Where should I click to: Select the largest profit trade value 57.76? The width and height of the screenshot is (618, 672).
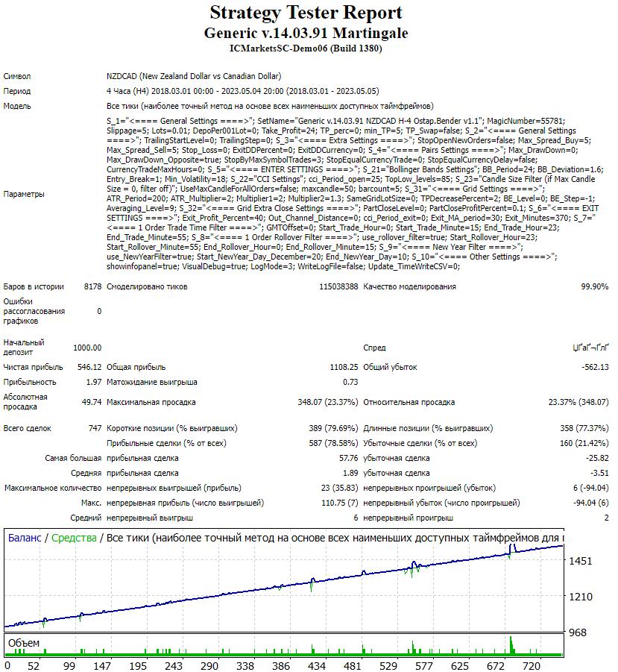tap(349, 458)
